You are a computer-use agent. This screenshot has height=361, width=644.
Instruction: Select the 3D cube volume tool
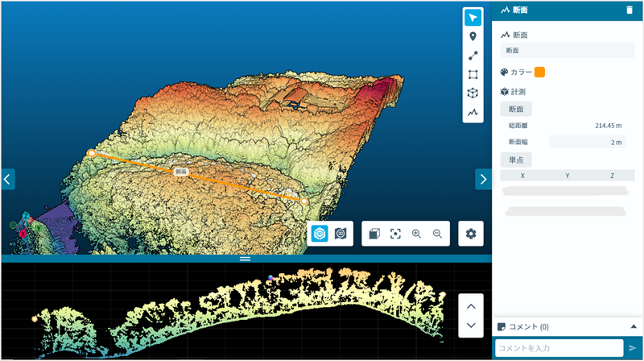(x=473, y=93)
